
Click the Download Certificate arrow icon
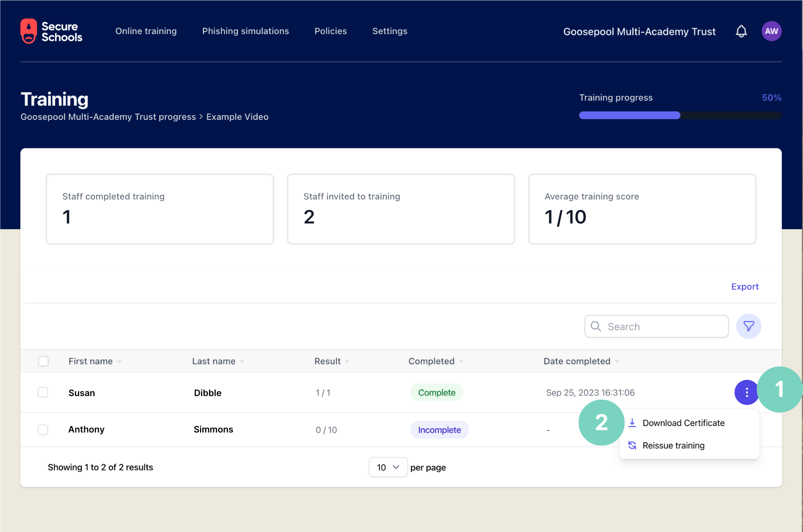click(x=632, y=423)
